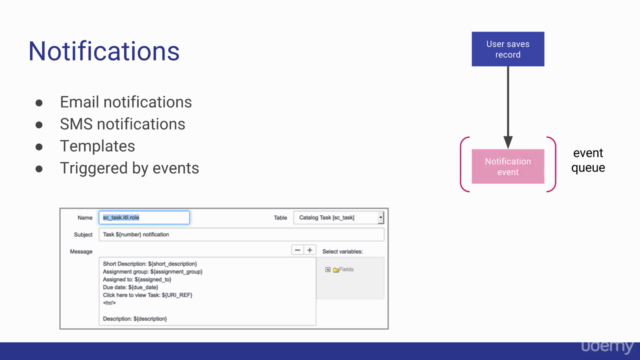The image size is (640, 360).
Task: Click the Table field label
Action: tap(280, 218)
